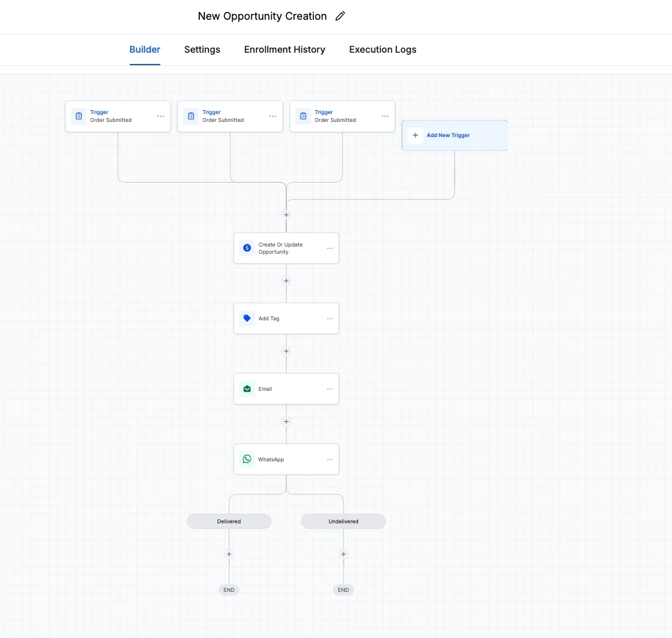This screenshot has height=638, width=672.
Task: Open the Builder tab
Action: [145, 49]
